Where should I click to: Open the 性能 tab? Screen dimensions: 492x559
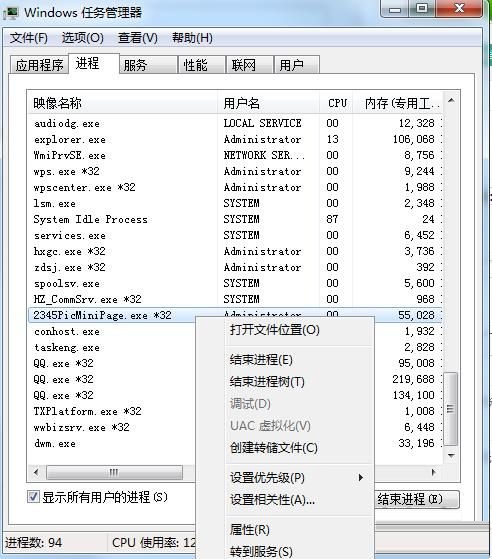tap(202, 65)
